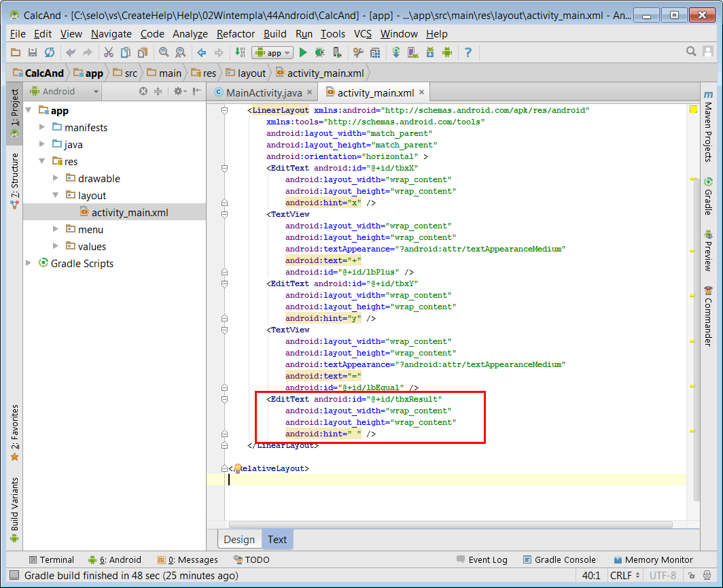Open the Event Log

[x=482, y=559]
